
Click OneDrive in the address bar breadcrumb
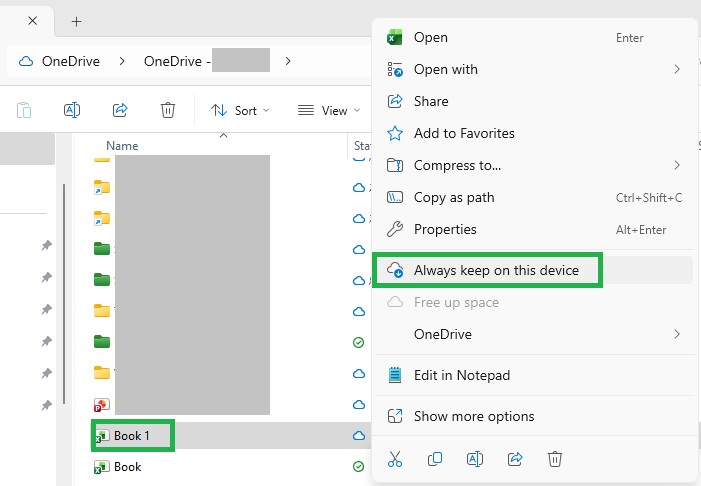pos(71,61)
